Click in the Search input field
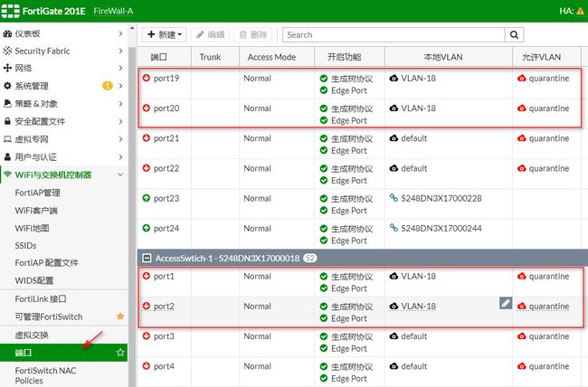The image size is (588, 387). [394, 35]
